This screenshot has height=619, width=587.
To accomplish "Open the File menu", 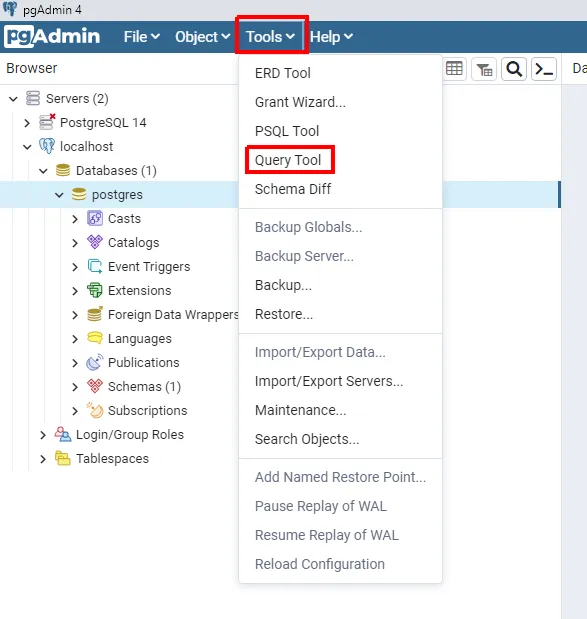I will (x=142, y=37).
